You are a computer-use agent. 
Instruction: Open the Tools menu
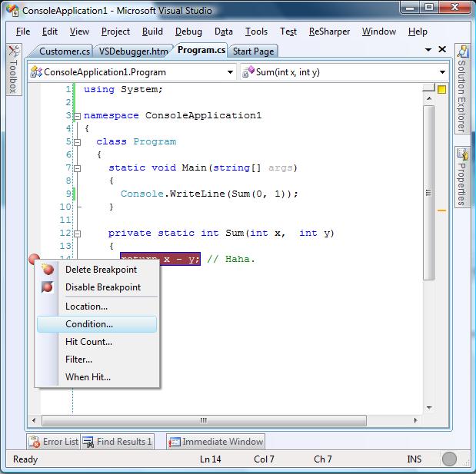pyautogui.click(x=256, y=31)
